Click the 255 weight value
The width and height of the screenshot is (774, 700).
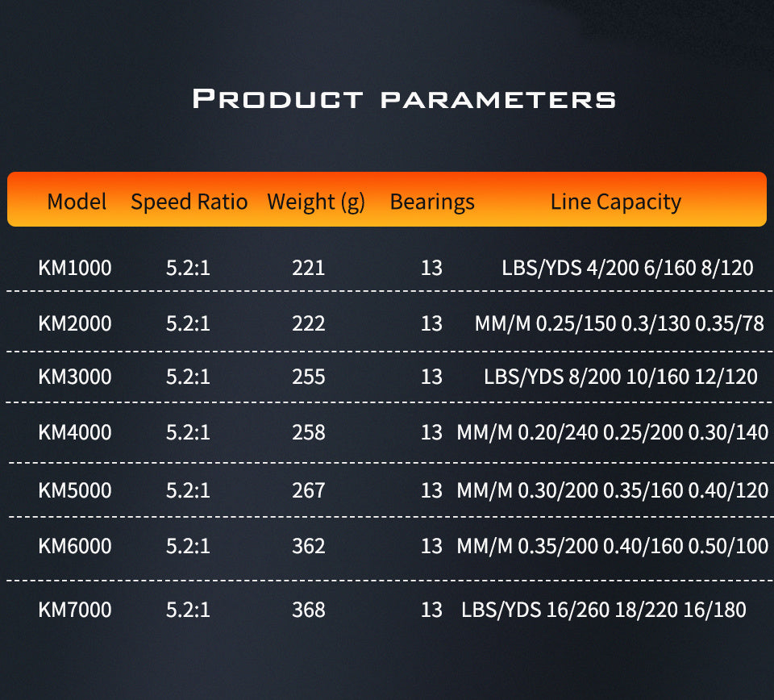pyautogui.click(x=309, y=377)
